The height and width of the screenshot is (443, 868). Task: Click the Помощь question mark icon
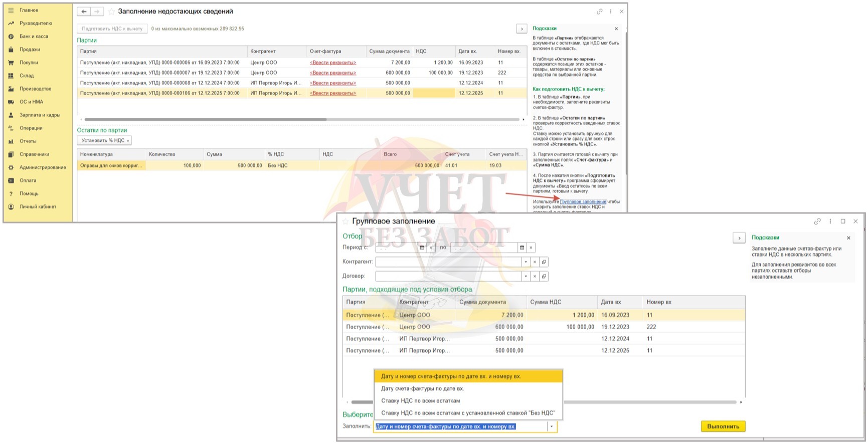pyautogui.click(x=11, y=193)
